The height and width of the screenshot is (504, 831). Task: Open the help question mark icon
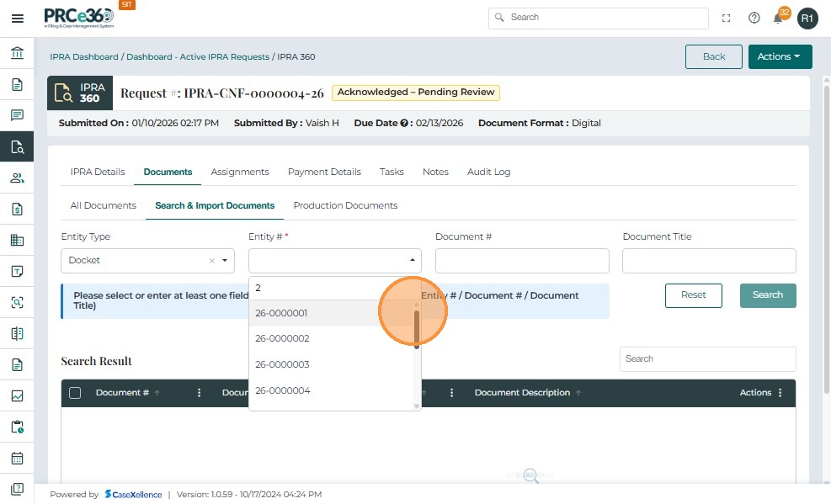(754, 18)
